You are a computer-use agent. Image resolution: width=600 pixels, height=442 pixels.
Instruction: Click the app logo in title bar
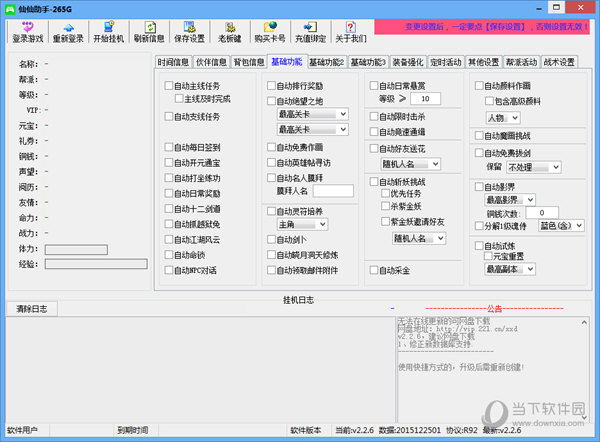point(10,9)
